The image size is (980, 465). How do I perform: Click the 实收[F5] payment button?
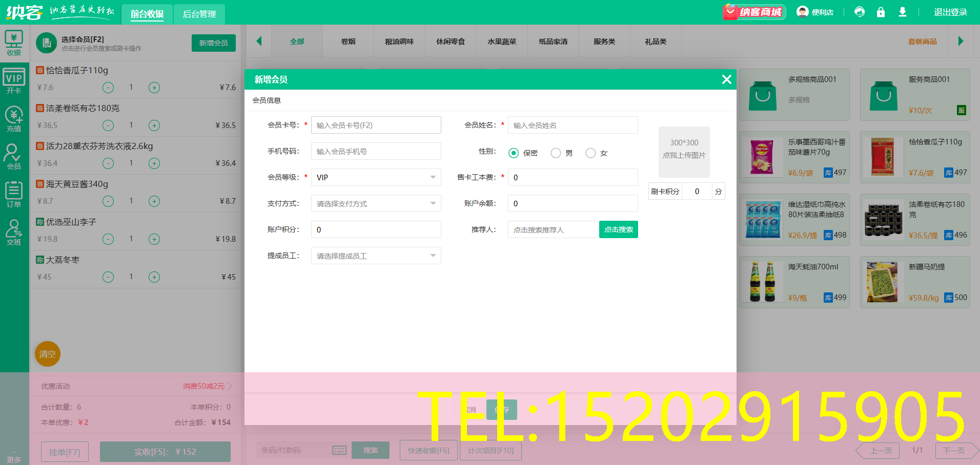pyautogui.click(x=165, y=452)
